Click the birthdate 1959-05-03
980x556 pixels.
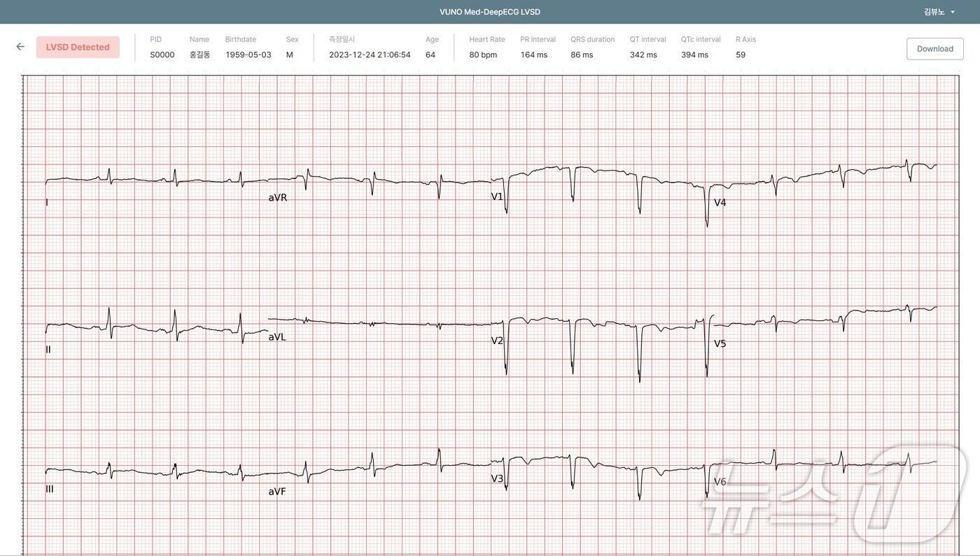click(x=248, y=55)
